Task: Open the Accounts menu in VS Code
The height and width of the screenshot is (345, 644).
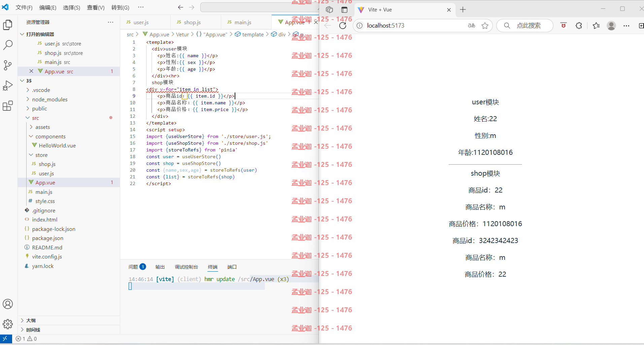Action: [x=8, y=304]
